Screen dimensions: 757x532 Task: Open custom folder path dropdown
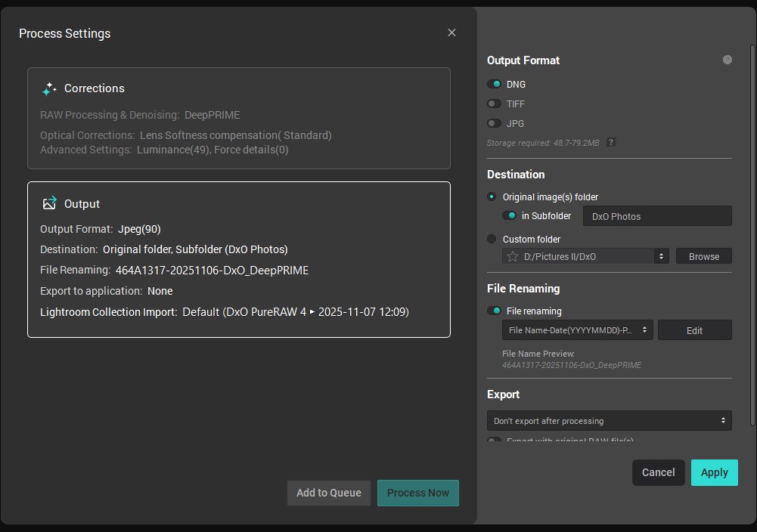click(661, 256)
